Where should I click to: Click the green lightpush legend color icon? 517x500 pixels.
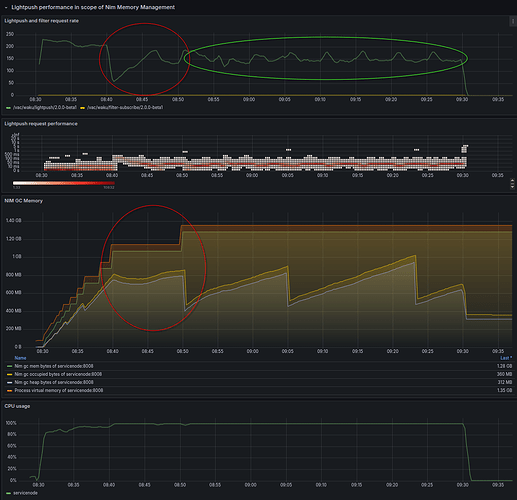pyautogui.click(x=8, y=108)
